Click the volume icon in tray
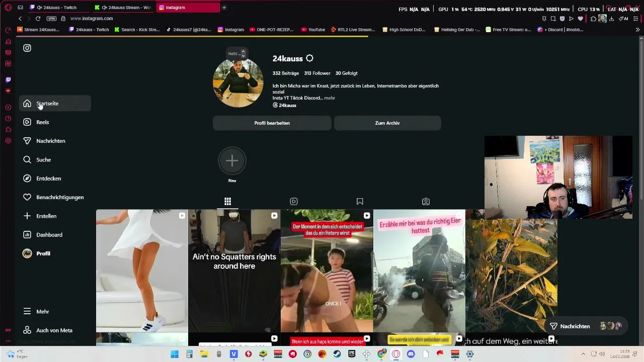The height and width of the screenshot is (362, 644). click(x=602, y=354)
